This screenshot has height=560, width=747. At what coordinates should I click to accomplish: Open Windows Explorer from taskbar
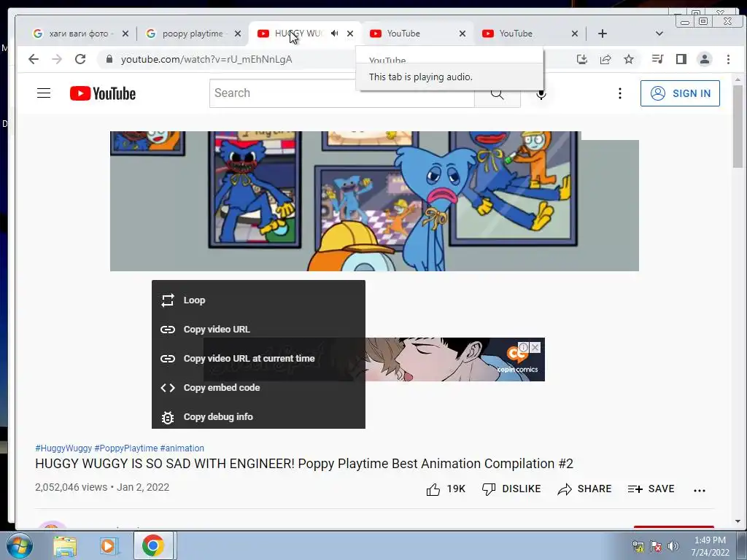[65, 545]
